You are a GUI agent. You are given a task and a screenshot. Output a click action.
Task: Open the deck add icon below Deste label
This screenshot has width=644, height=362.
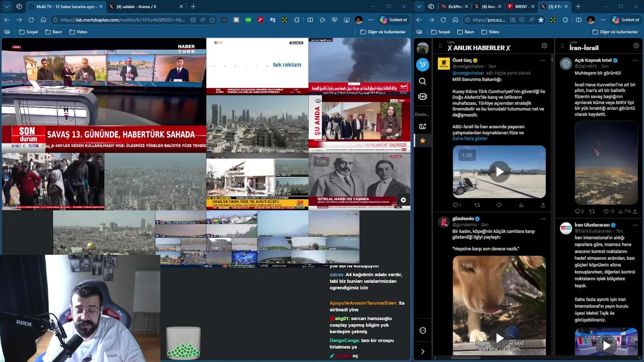(423, 126)
